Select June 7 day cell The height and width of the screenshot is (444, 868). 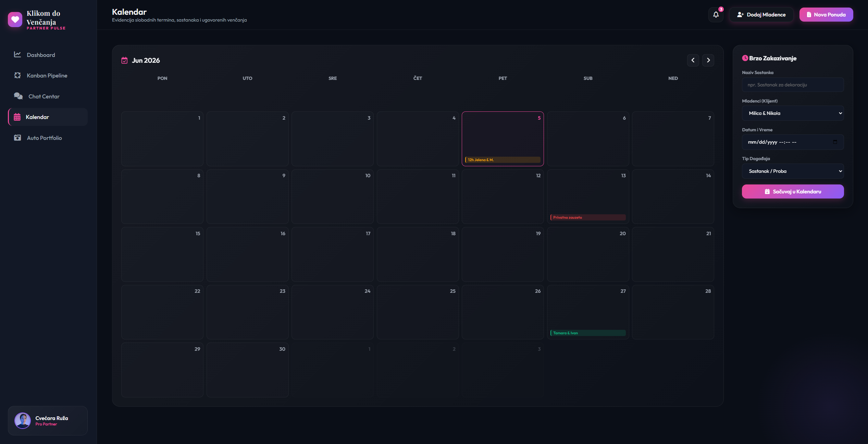673,139
